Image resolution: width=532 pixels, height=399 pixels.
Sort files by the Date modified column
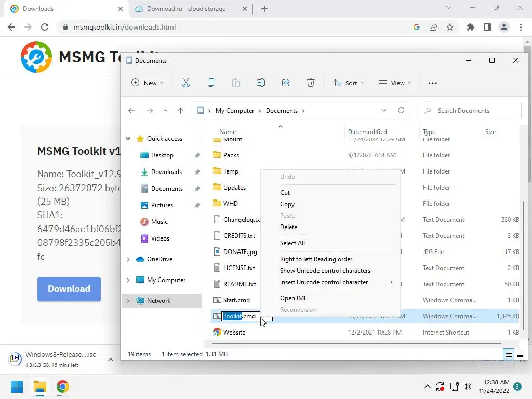tap(367, 131)
